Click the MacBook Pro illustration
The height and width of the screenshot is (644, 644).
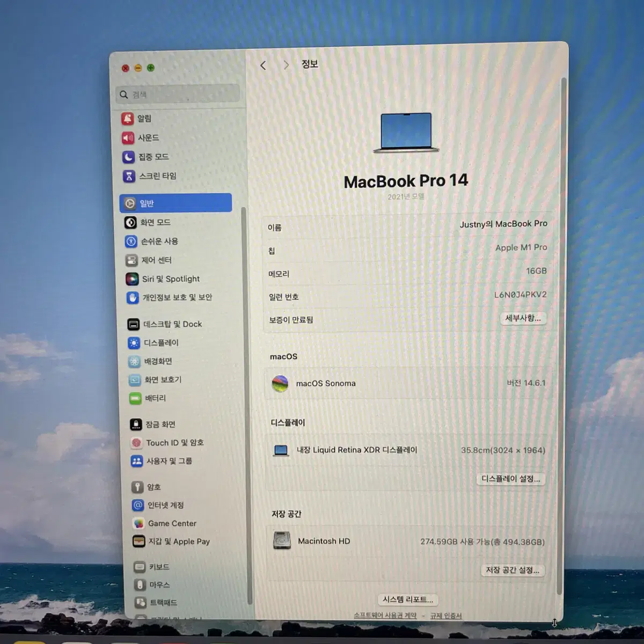(406, 133)
